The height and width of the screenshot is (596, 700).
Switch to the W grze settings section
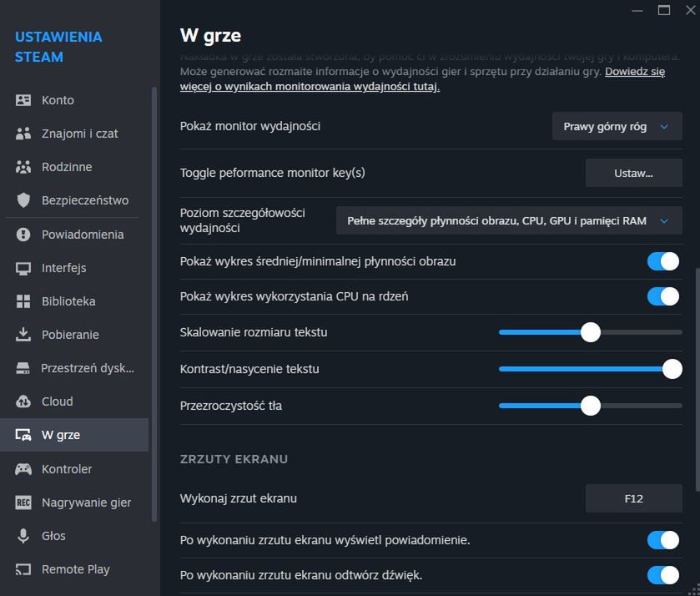(25, 435)
